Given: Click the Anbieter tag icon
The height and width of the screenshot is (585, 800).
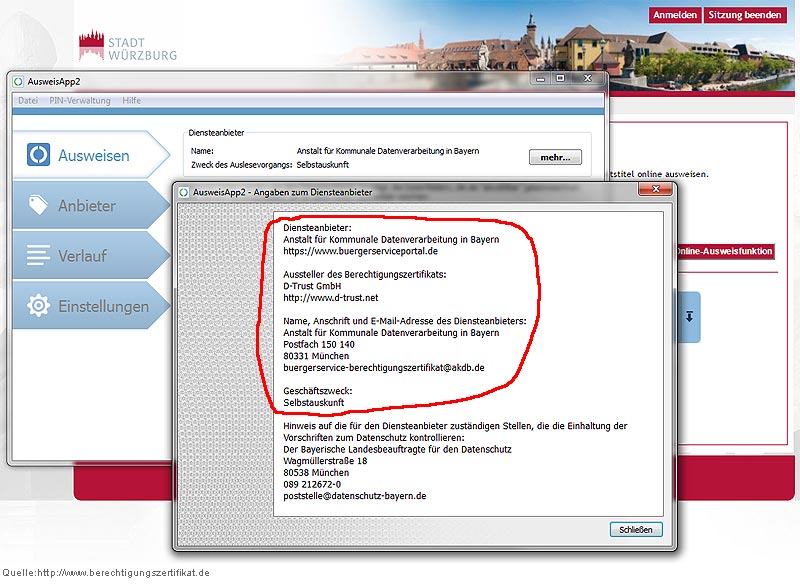Looking at the screenshot, I should coord(38,205).
